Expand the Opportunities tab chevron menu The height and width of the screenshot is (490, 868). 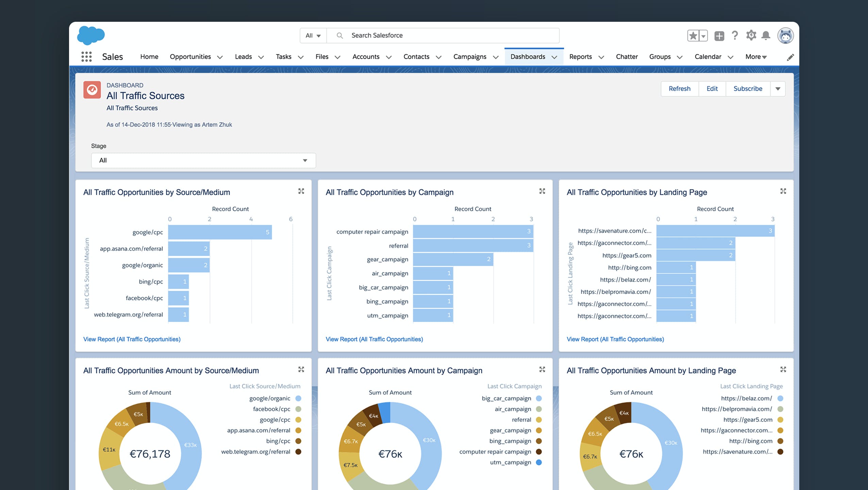(x=220, y=57)
